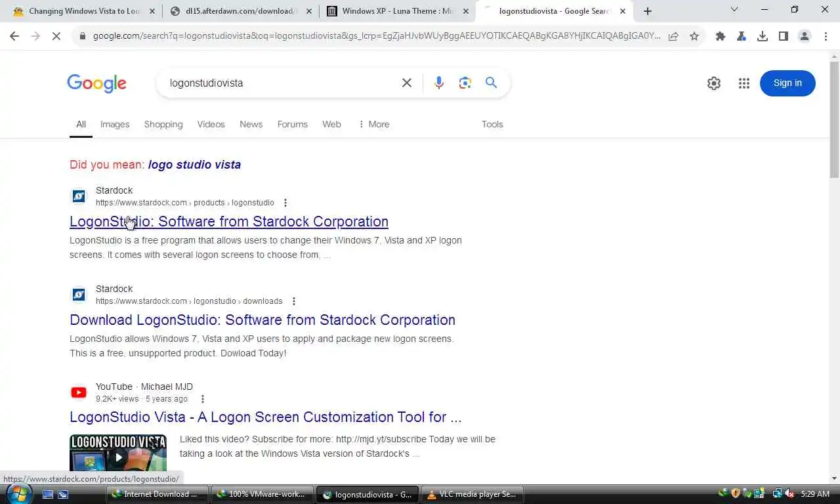Click Show Desktop in quick launch
The image size is (840, 504).
coord(48,494)
